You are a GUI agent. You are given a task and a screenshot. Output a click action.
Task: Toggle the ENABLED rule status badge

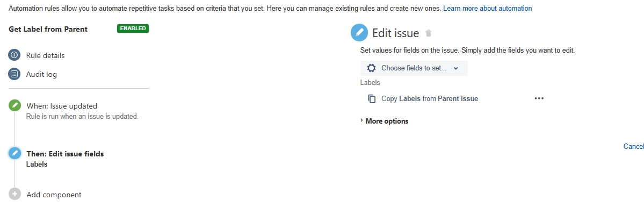point(133,28)
